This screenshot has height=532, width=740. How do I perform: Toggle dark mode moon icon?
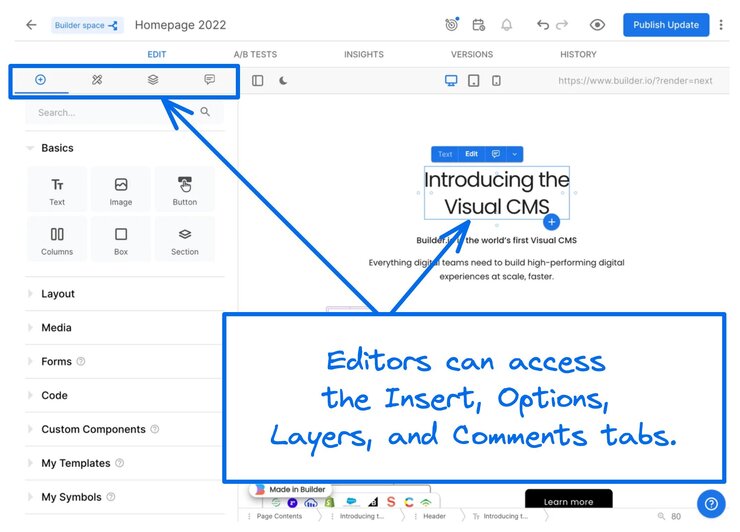[283, 81]
